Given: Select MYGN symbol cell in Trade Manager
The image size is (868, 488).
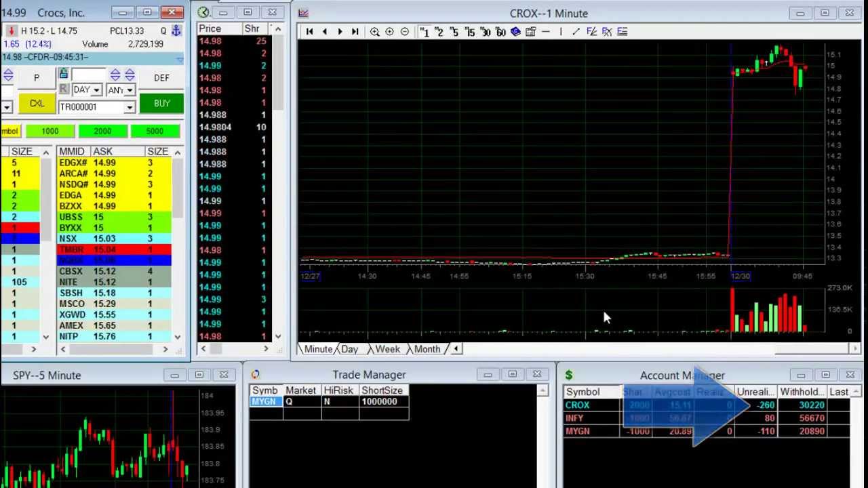Looking at the screenshot, I should 264,402.
